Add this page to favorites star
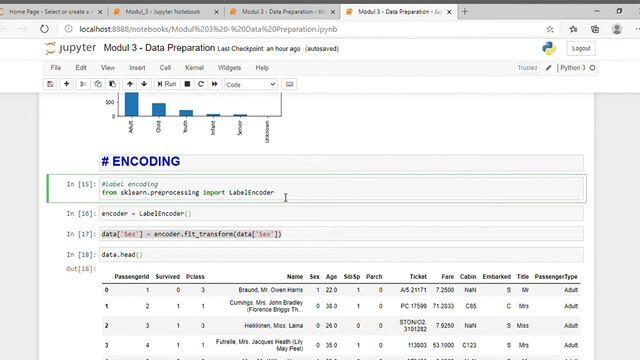This screenshot has width=640, height=360. coord(550,29)
